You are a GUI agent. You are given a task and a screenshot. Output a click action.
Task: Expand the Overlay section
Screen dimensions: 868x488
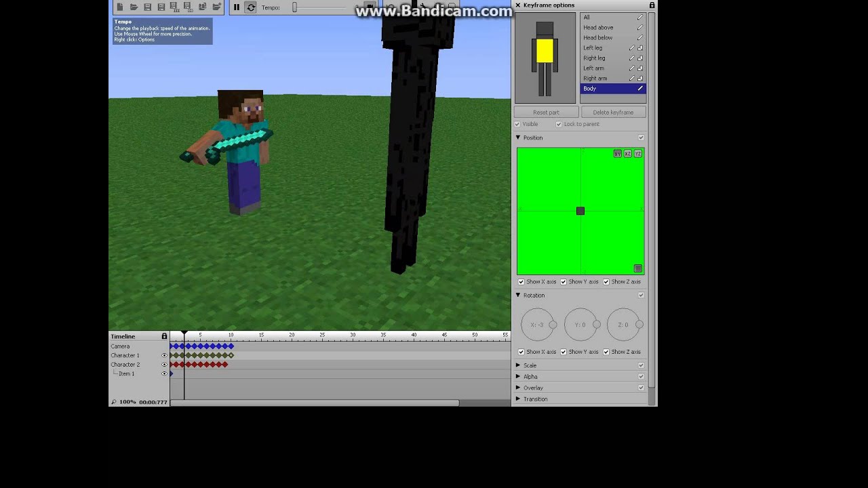pyautogui.click(x=518, y=388)
